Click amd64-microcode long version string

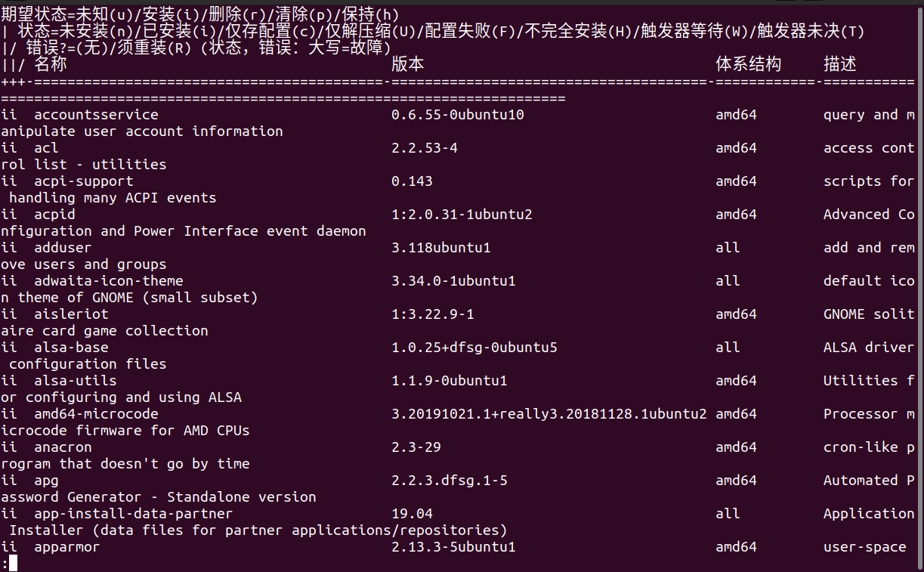pyautogui.click(x=549, y=414)
